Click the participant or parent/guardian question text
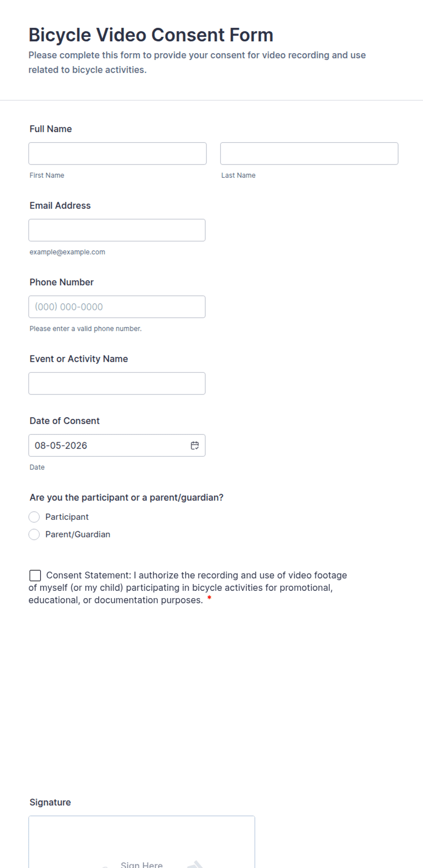The image size is (423, 868). point(126,498)
